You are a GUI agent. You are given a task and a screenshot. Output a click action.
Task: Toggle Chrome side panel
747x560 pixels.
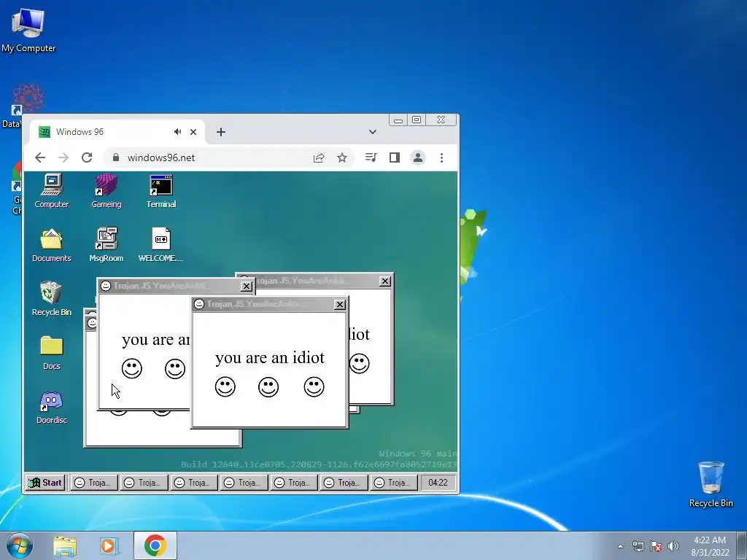(395, 157)
